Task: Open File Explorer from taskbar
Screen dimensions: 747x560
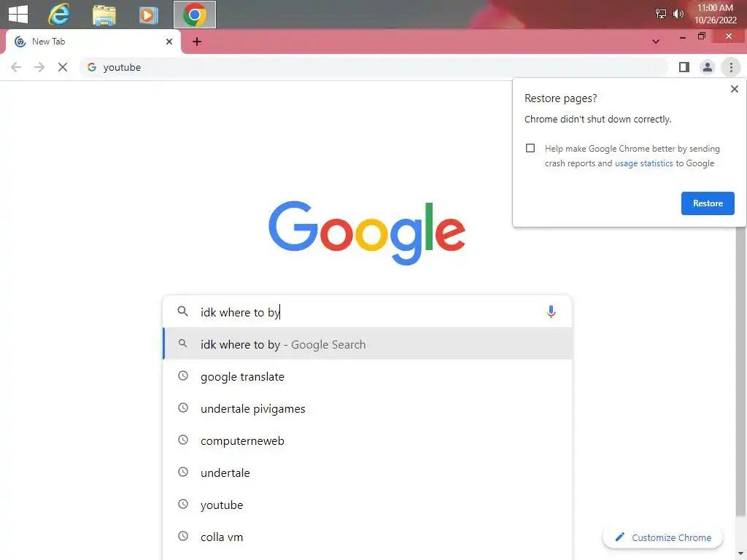Action: pyautogui.click(x=104, y=15)
